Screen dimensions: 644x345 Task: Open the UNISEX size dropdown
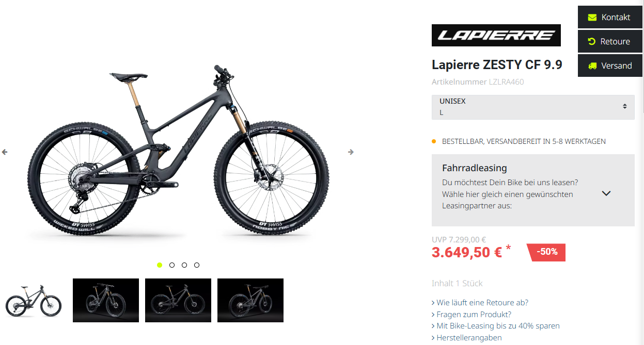533,107
